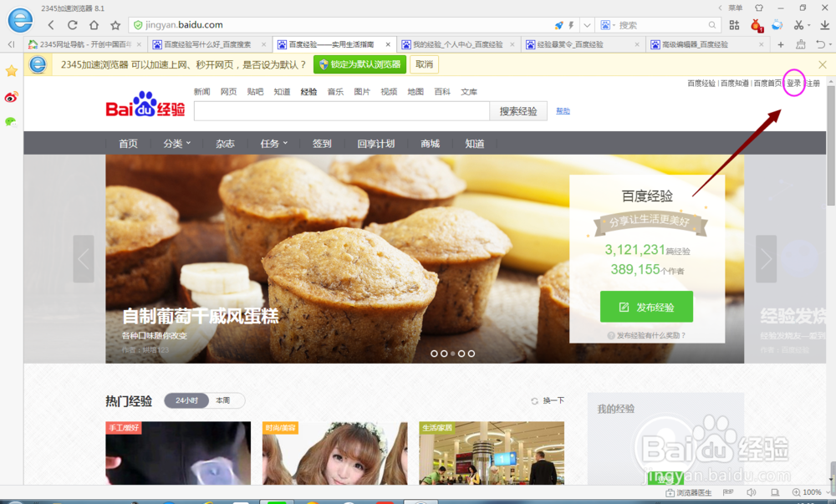Open 杂志 in the nav bar
Image resolution: width=836 pixels, height=504 pixels.
click(x=225, y=143)
